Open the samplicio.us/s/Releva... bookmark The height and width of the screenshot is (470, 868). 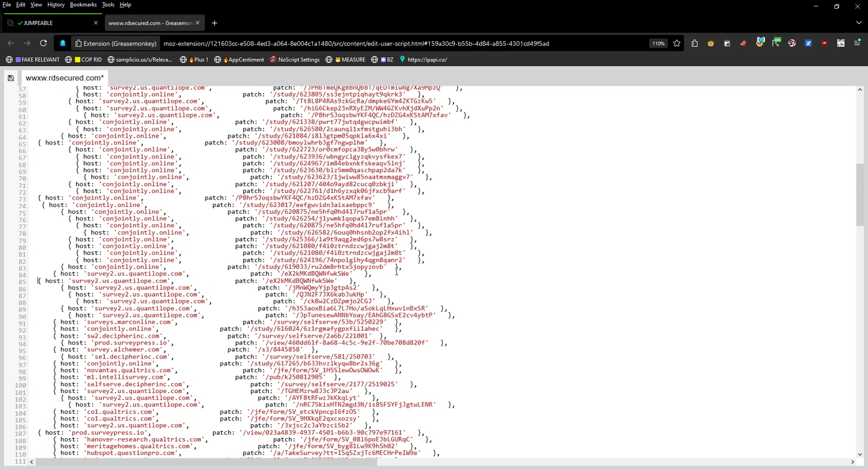click(140, 60)
